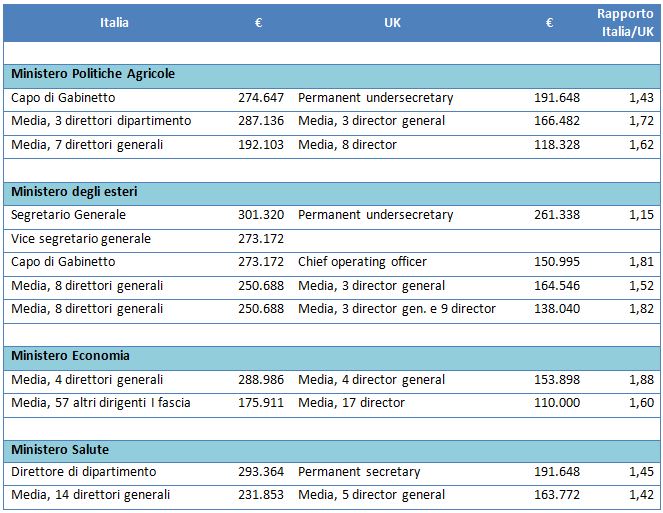Select the "Ministero Salute" section heading

[x=60, y=449]
